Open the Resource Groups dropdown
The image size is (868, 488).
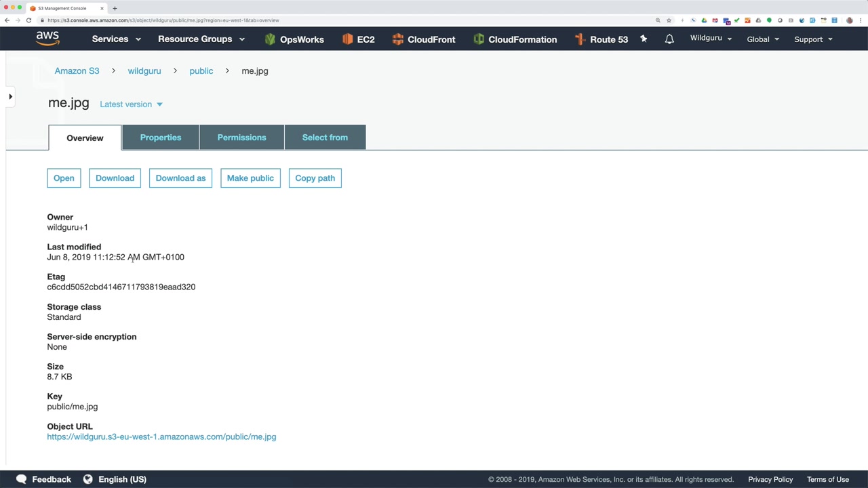(x=201, y=39)
